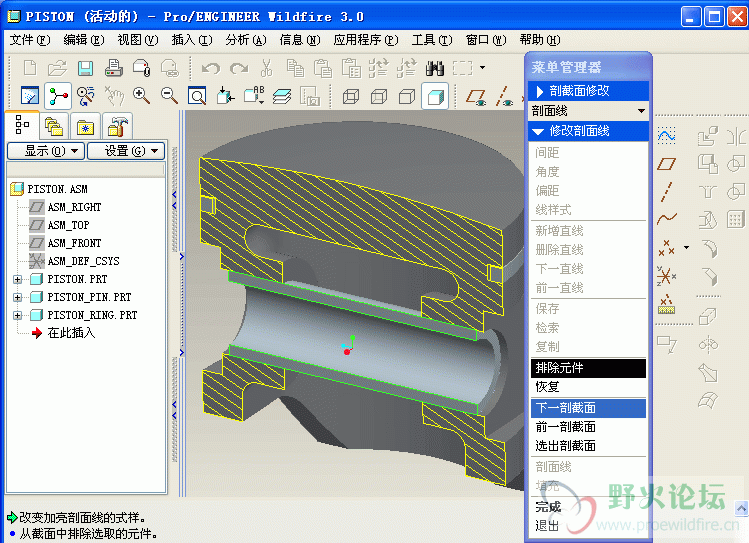Click the layers icon in toolbar
The image size is (749, 543).
pos(282,96)
